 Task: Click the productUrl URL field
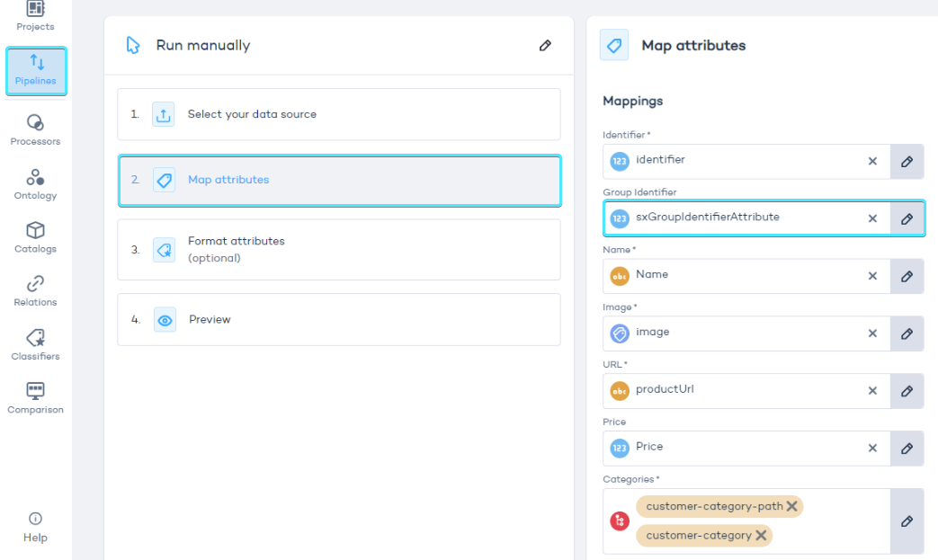[737, 391]
